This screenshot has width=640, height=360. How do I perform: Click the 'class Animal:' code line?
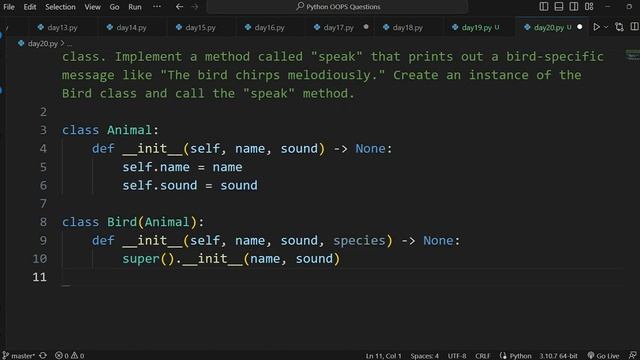tap(110, 130)
